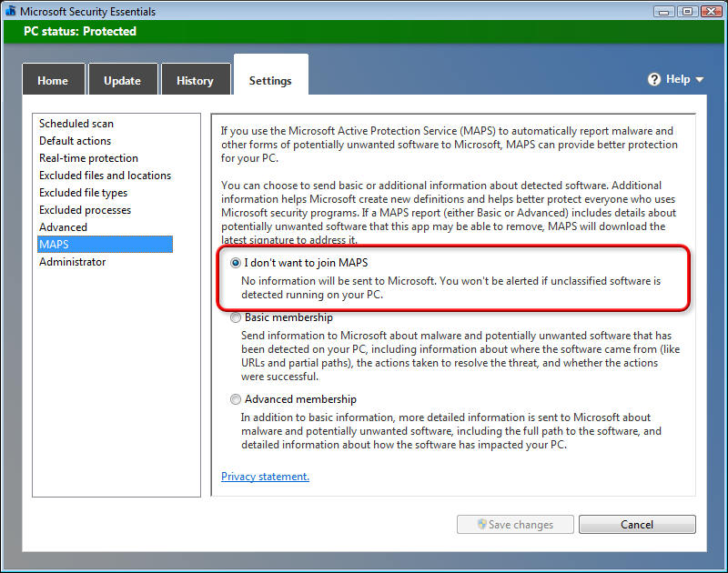The image size is (728, 573).
Task: Click the Help question mark icon
Action: (x=654, y=80)
